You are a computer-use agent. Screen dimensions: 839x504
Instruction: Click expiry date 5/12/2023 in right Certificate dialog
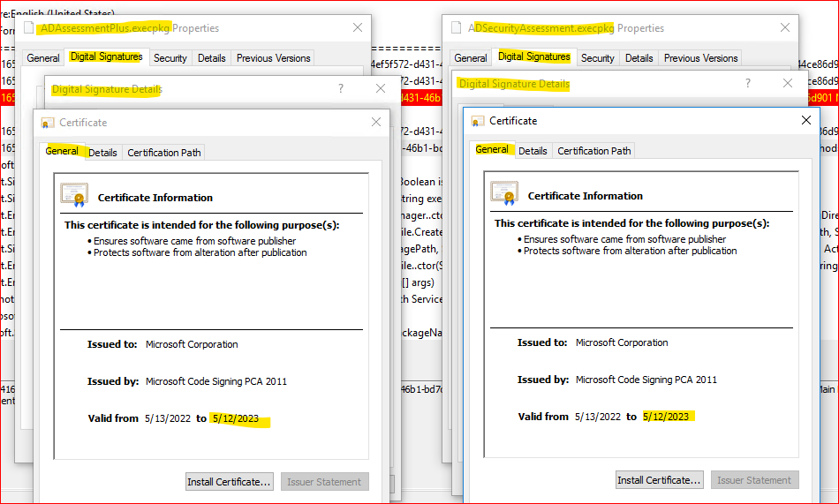click(666, 417)
